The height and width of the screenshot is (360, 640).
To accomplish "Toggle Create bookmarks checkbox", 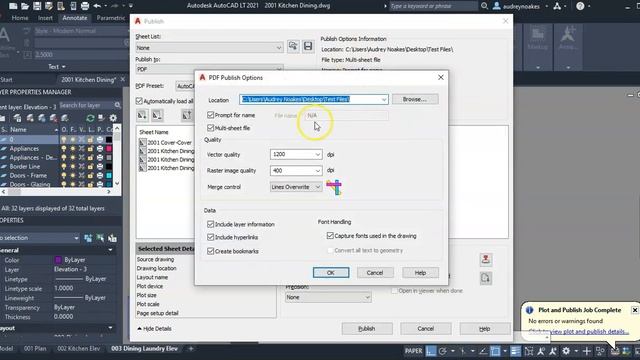I will tap(211, 251).
